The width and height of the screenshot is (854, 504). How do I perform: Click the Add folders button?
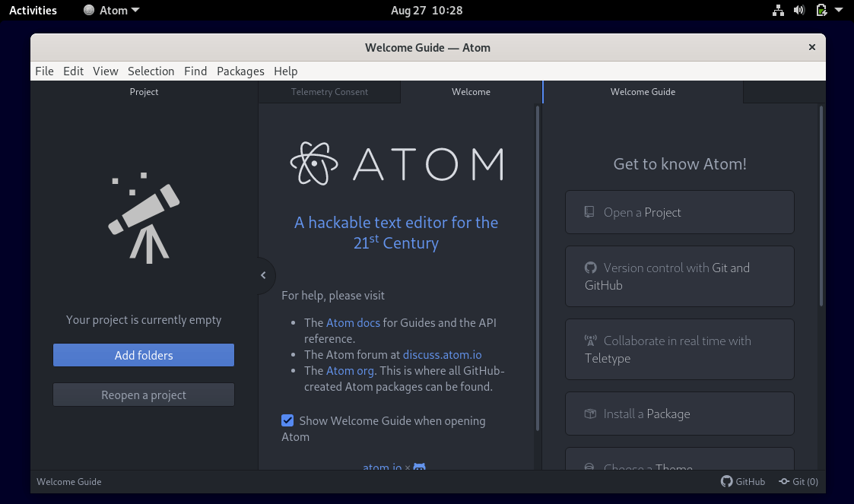pos(144,355)
